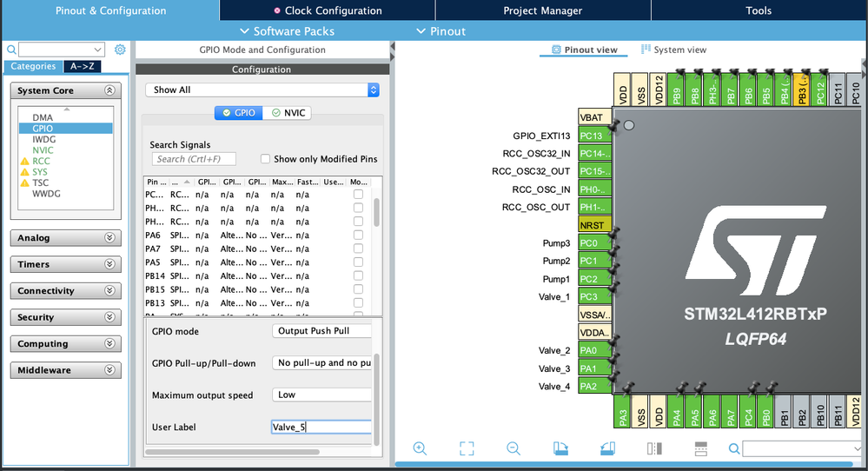Select the PC2 Pump1 pin

click(x=594, y=279)
